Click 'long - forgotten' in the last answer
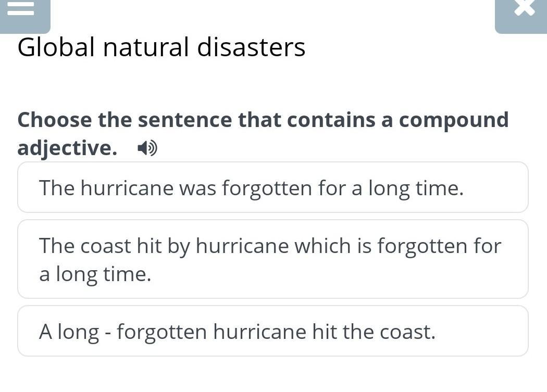The image size is (547, 392). pos(132,332)
